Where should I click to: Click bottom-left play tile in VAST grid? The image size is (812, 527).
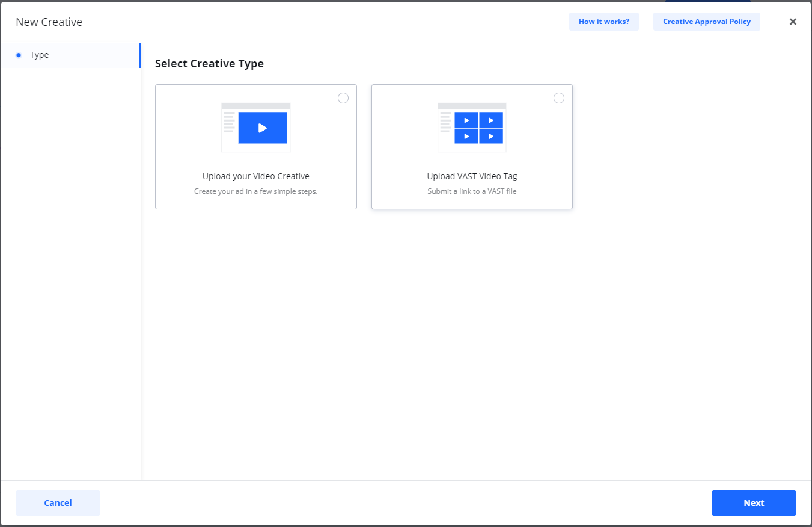466,137
